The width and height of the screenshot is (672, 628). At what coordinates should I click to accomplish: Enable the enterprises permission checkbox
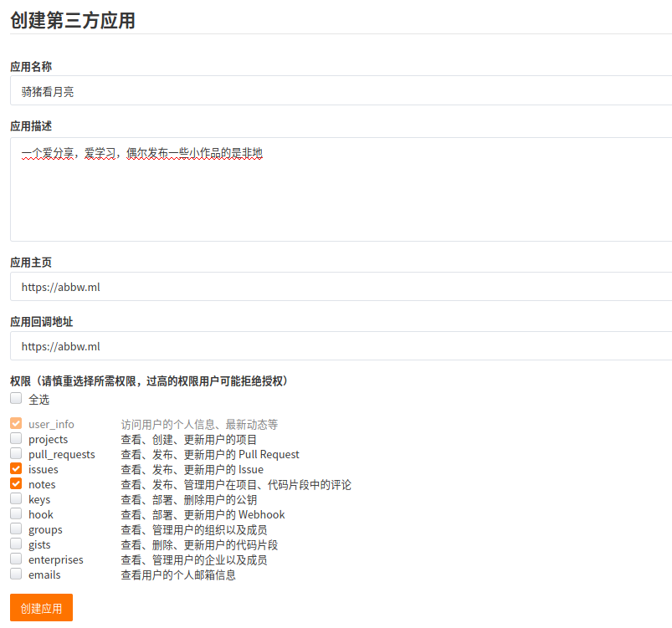point(16,559)
